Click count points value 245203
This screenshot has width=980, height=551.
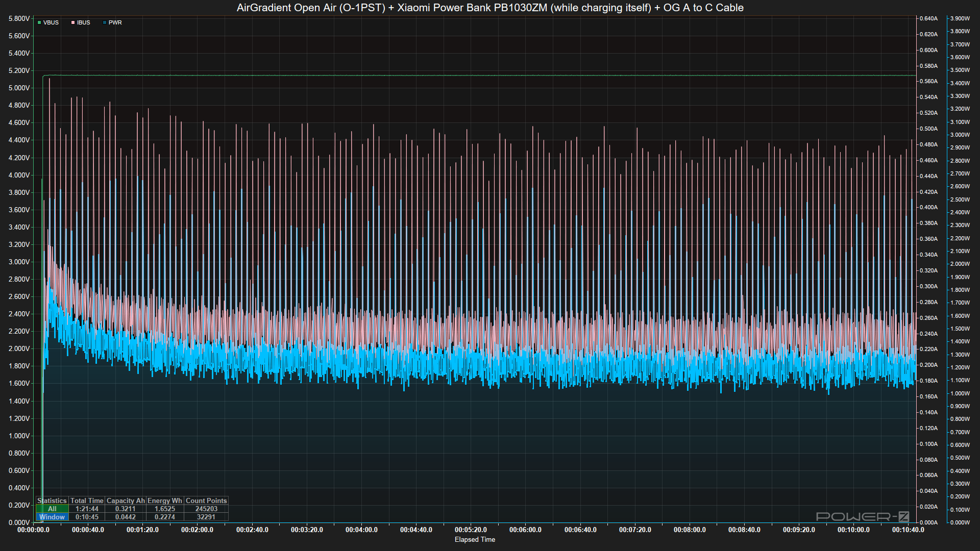coord(206,509)
